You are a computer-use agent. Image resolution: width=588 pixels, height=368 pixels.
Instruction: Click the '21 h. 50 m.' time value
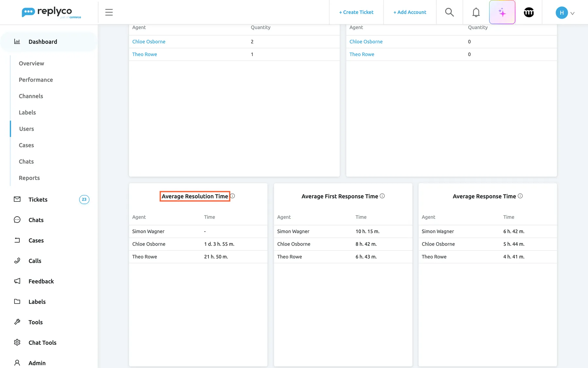click(216, 257)
